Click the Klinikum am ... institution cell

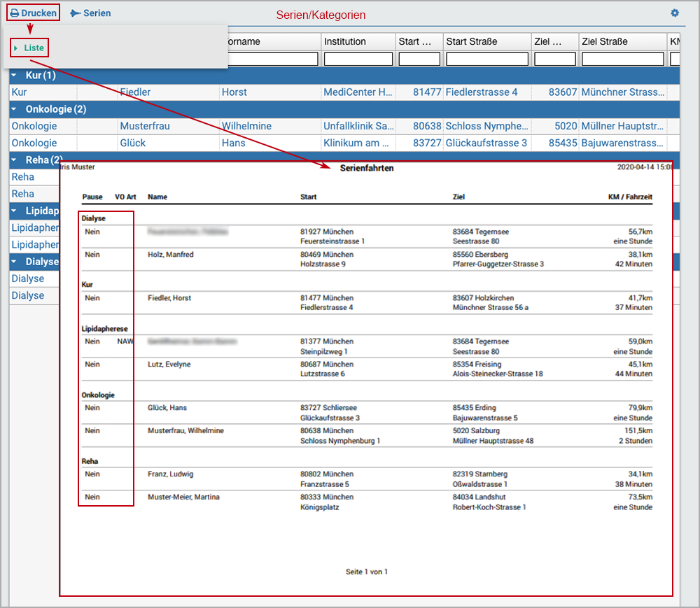356,143
